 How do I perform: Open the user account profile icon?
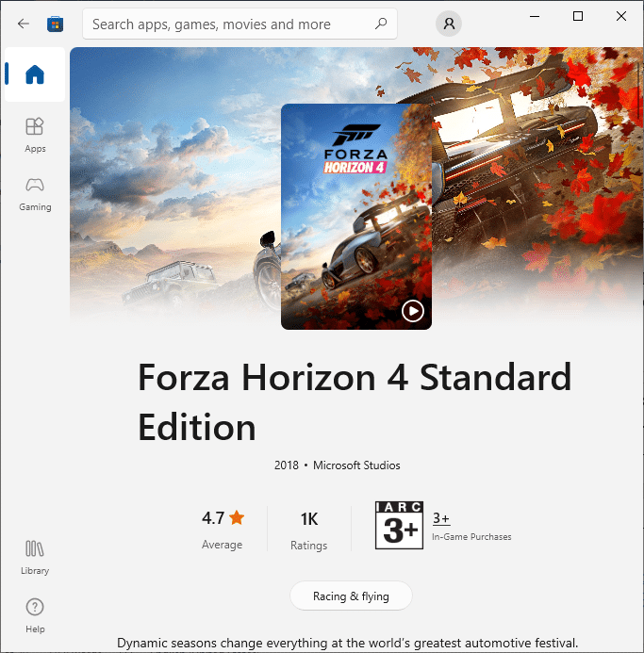point(449,24)
